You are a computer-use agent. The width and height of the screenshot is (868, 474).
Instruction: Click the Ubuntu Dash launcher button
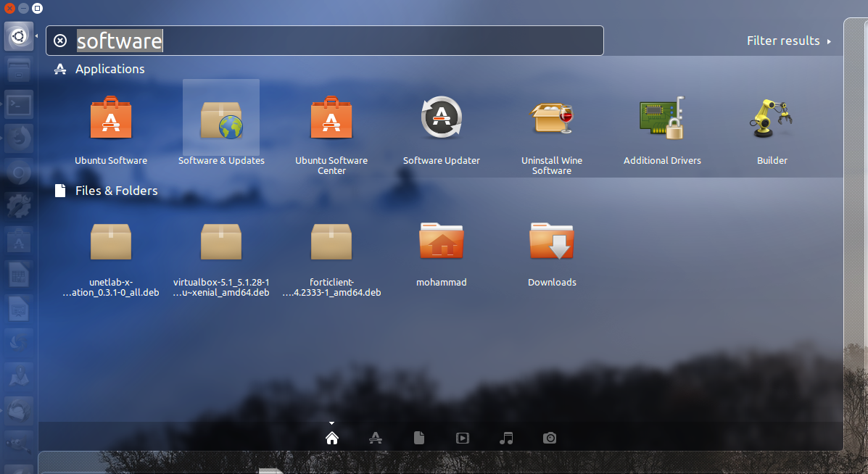(x=19, y=36)
